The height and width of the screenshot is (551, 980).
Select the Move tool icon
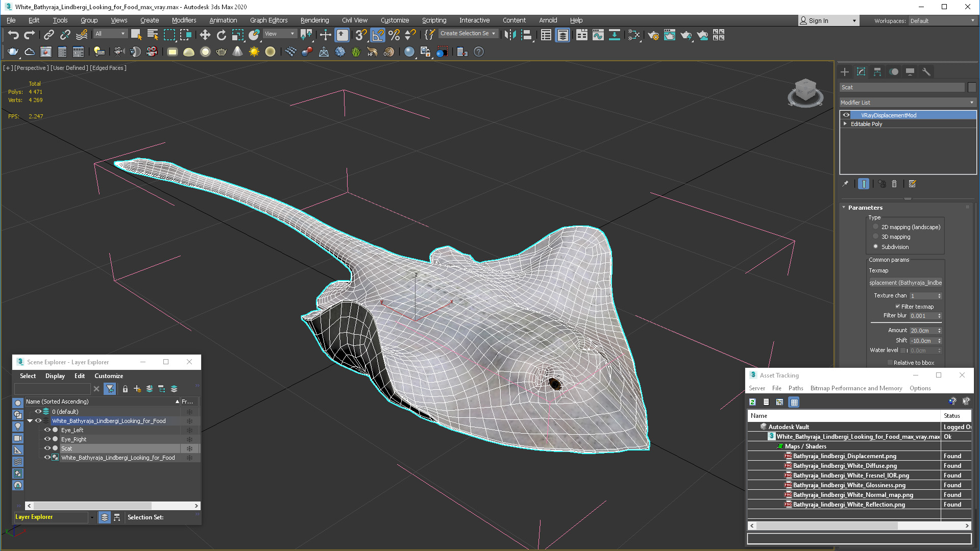(x=205, y=35)
